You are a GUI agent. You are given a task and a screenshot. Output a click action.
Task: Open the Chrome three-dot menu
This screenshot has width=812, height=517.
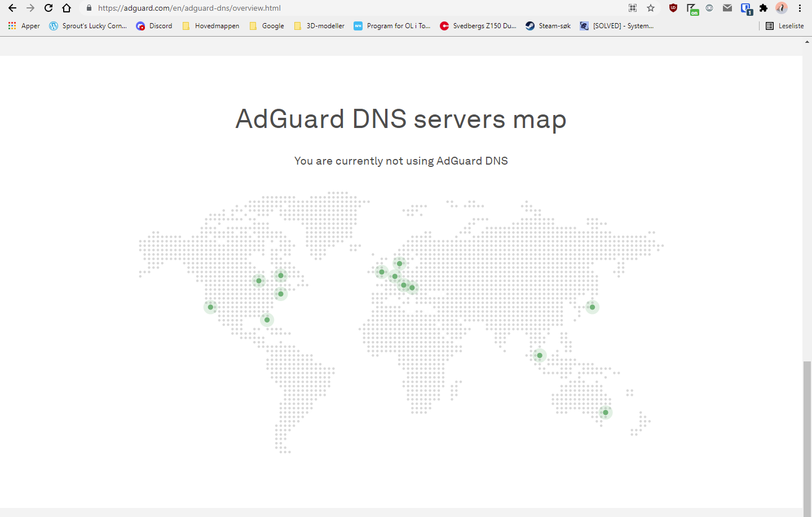click(x=799, y=8)
